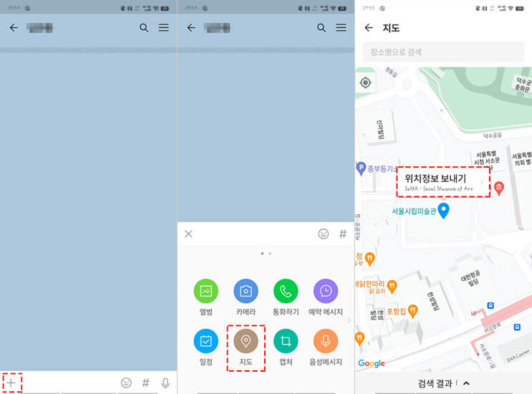The width and height of the screenshot is (532, 394).
Task: Tap the 대한항공 빌딩 label on map
Action: [471, 279]
